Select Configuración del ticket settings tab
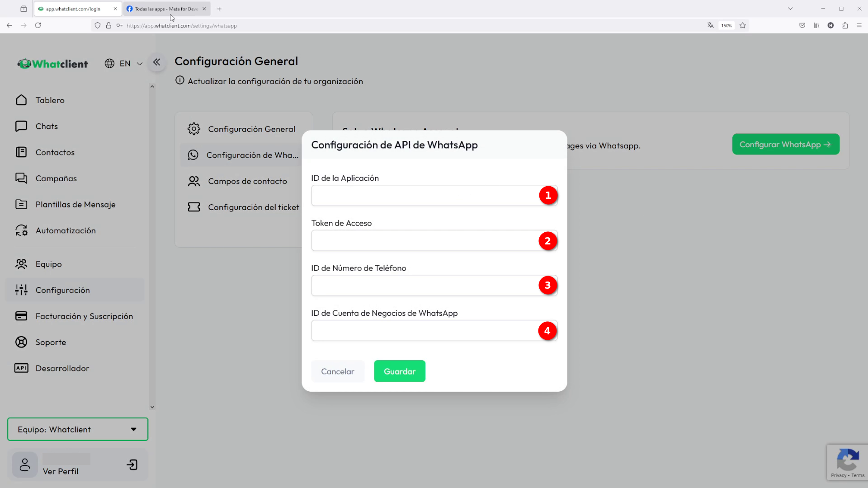Screen dimensions: 868x488 (244, 207)
